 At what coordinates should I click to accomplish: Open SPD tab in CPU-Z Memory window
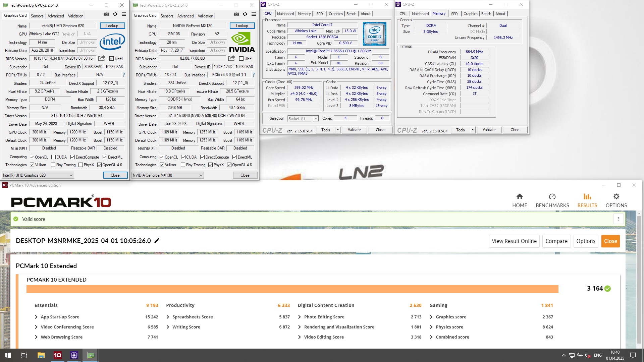click(454, 14)
